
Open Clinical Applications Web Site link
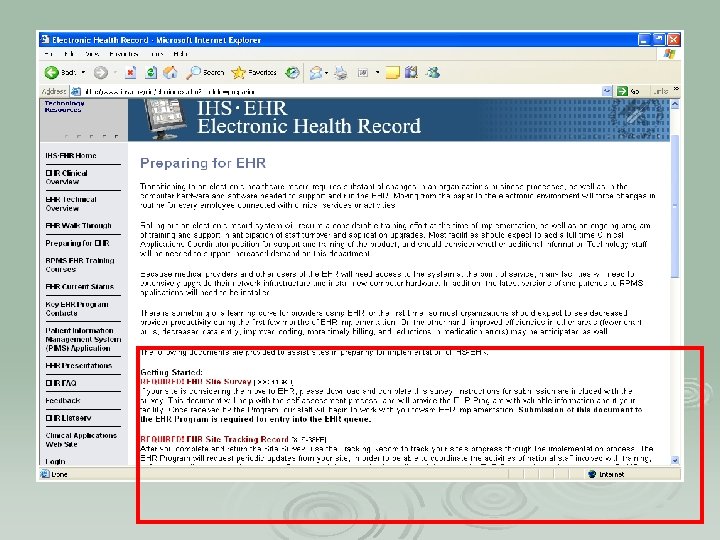(x=81, y=439)
